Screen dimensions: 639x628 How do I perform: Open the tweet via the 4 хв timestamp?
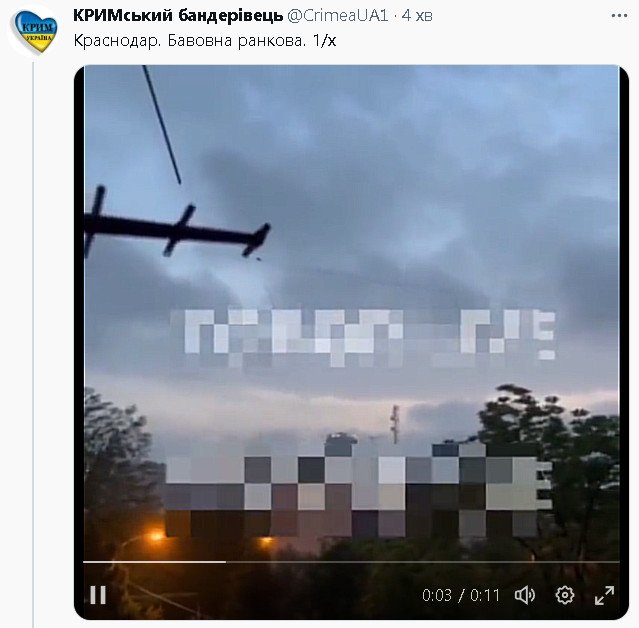[417, 15]
